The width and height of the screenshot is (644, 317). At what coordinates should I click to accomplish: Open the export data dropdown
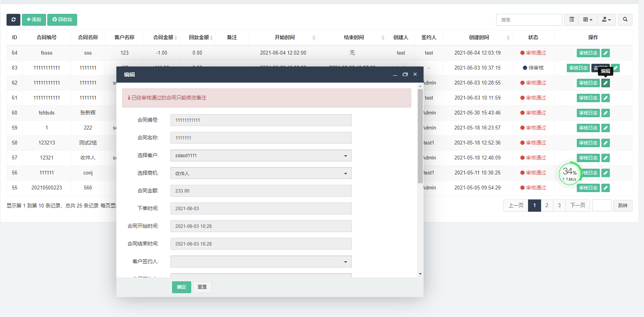tap(606, 20)
